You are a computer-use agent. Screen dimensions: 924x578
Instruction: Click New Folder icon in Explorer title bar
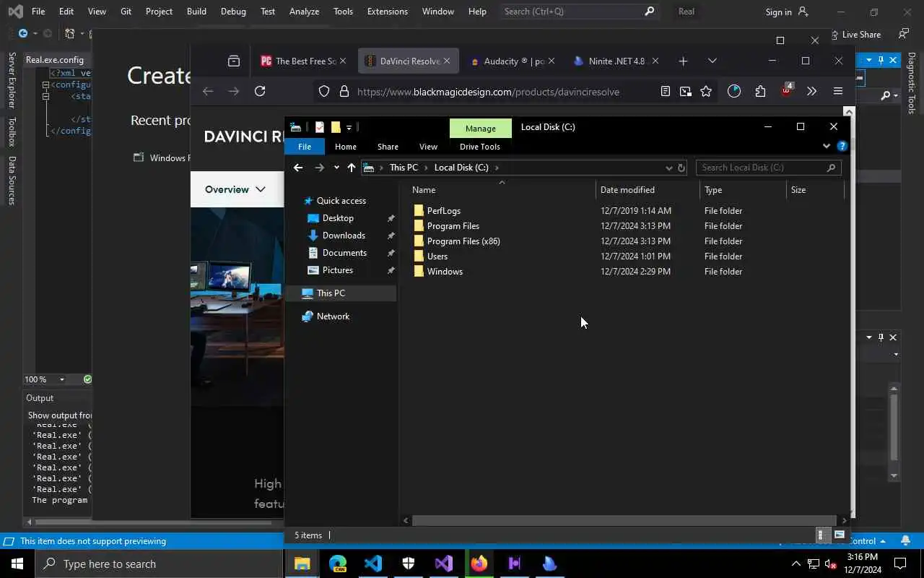click(x=336, y=127)
